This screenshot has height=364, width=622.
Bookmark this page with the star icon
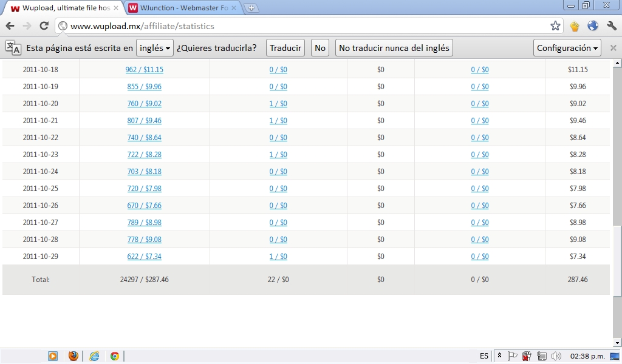[x=555, y=26]
